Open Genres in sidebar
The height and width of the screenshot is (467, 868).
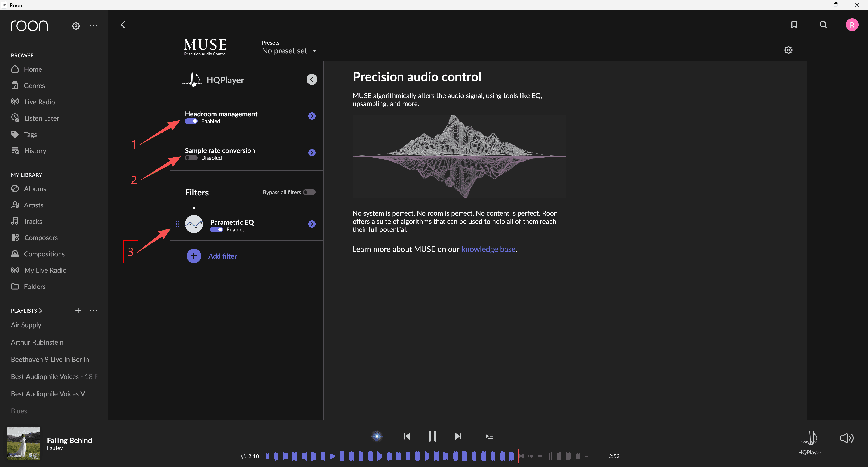(x=34, y=86)
